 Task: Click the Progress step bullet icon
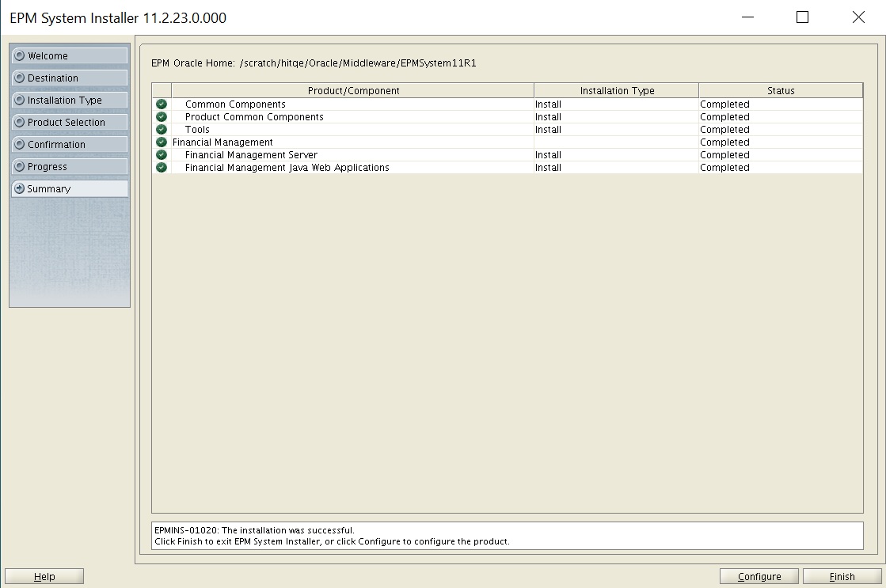(20, 166)
